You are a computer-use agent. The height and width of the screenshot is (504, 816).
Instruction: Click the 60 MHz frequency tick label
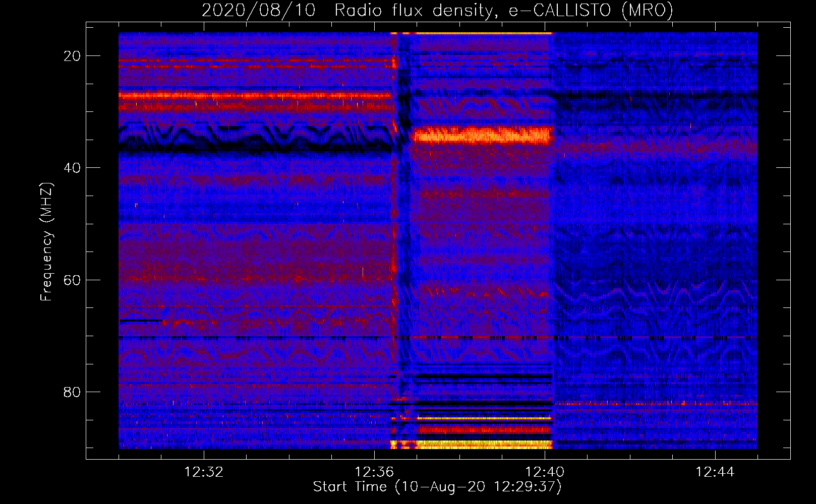(x=72, y=280)
